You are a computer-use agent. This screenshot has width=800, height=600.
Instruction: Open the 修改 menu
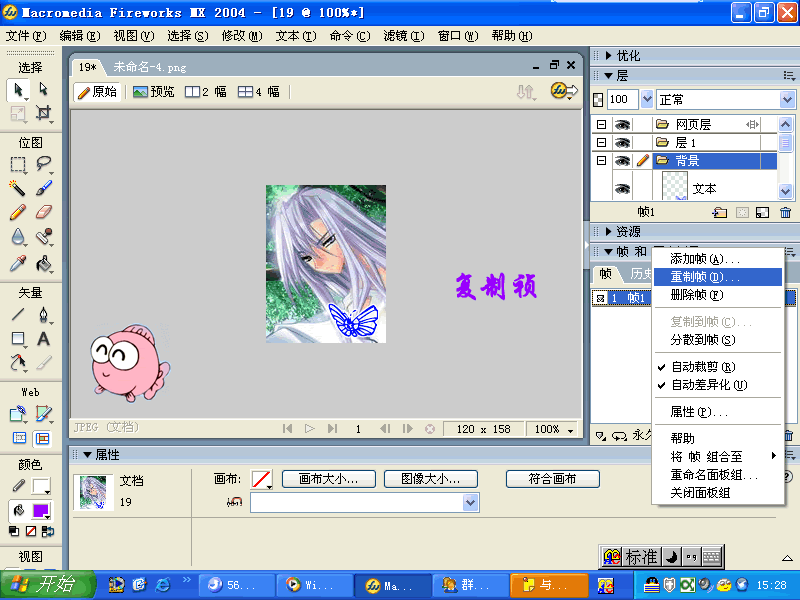(242, 36)
